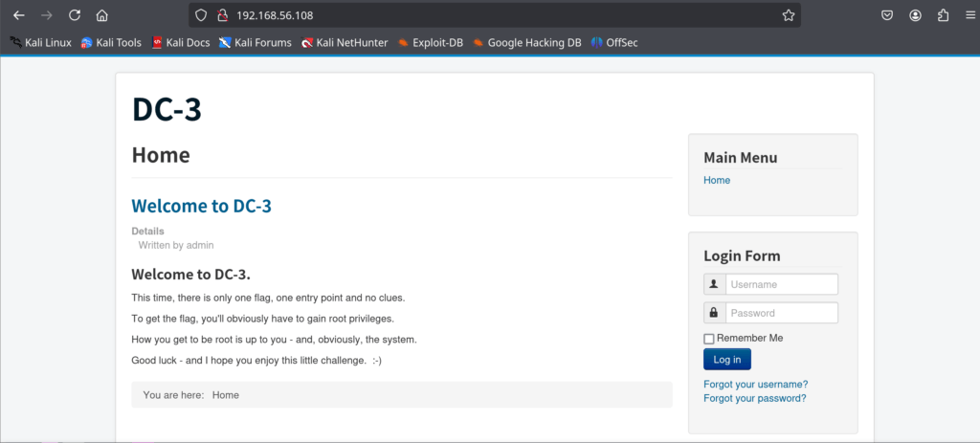The image size is (980, 443).
Task: Select Home in the Main Menu
Action: (x=717, y=180)
